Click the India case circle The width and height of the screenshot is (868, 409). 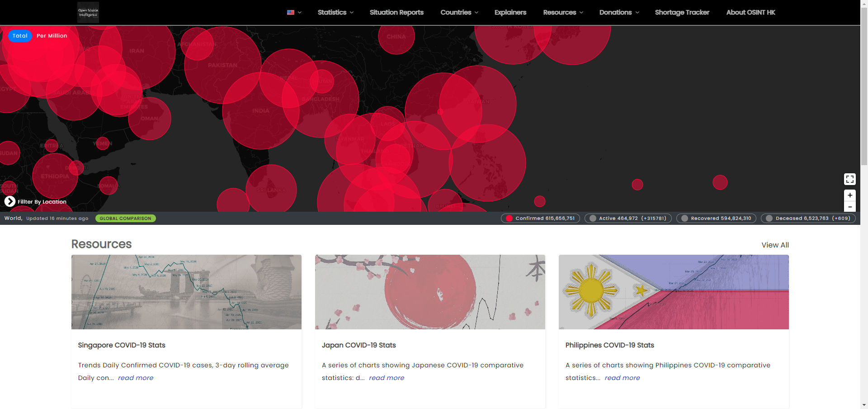(x=261, y=111)
